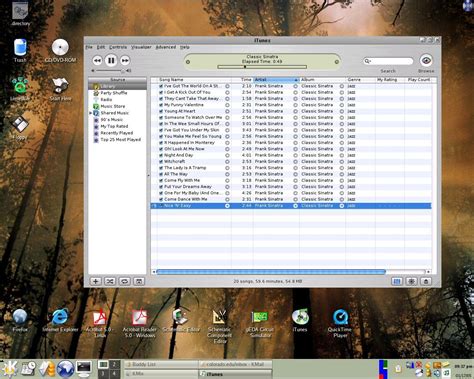This screenshot has height=379, width=474.
Task: Uncheck checkbox for The Lady Is A Tramp
Action: (161, 168)
